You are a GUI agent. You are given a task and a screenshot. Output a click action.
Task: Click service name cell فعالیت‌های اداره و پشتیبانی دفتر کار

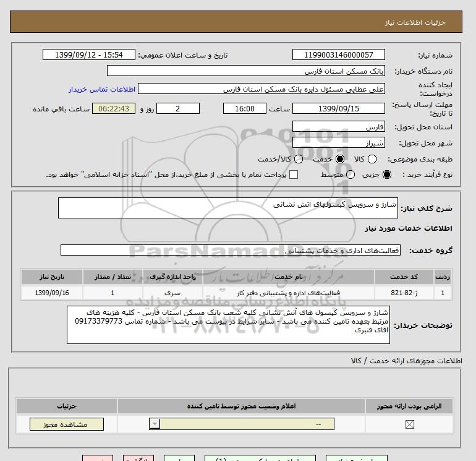[289, 293]
